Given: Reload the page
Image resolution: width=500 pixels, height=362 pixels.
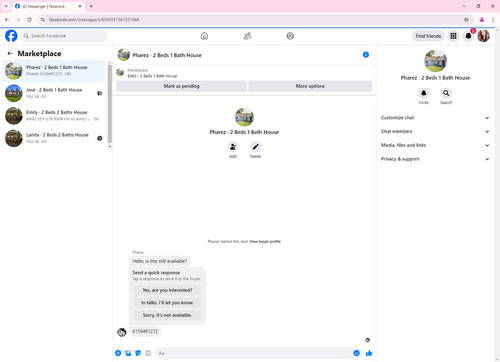Looking at the screenshot, I should tap(29, 20).
